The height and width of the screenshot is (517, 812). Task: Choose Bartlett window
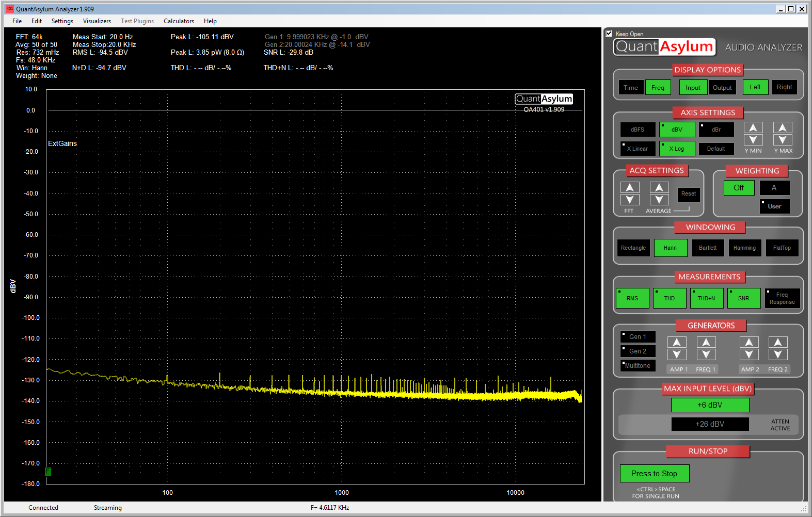[708, 248]
